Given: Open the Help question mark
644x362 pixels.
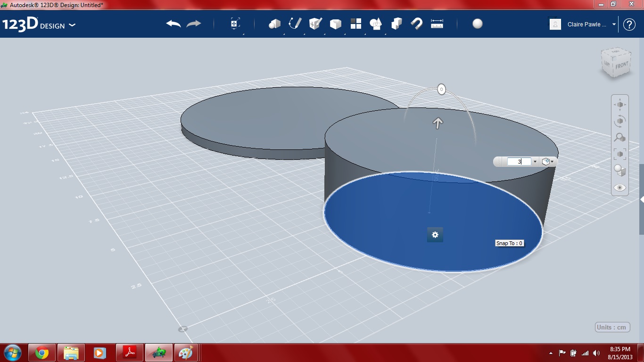Looking at the screenshot, I should (x=629, y=25).
